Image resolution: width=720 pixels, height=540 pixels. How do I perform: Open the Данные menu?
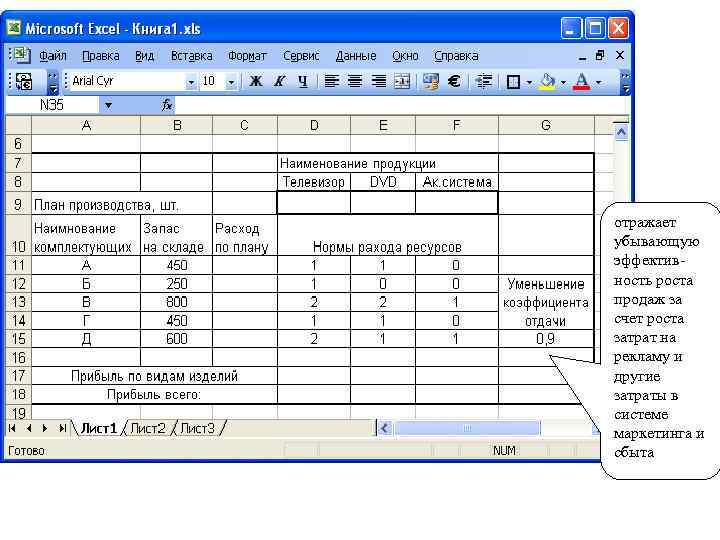pyautogui.click(x=356, y=56)
